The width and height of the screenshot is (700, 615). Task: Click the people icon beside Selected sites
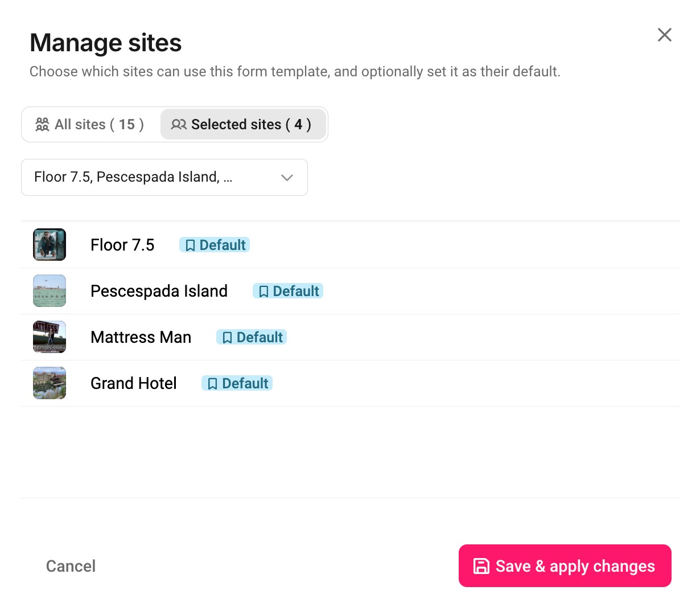pyautogui.click(x=179, y=124)
